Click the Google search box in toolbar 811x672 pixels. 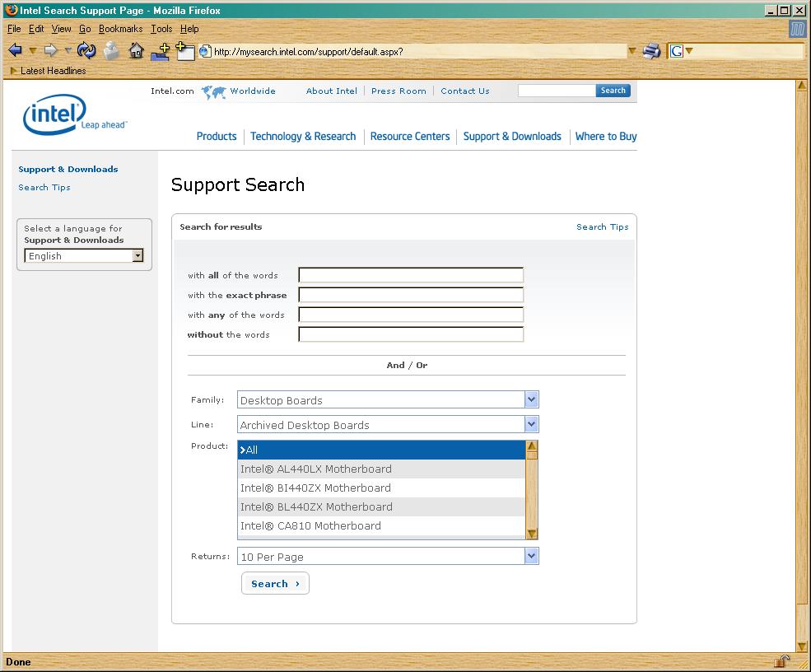[x=748, y=51]
